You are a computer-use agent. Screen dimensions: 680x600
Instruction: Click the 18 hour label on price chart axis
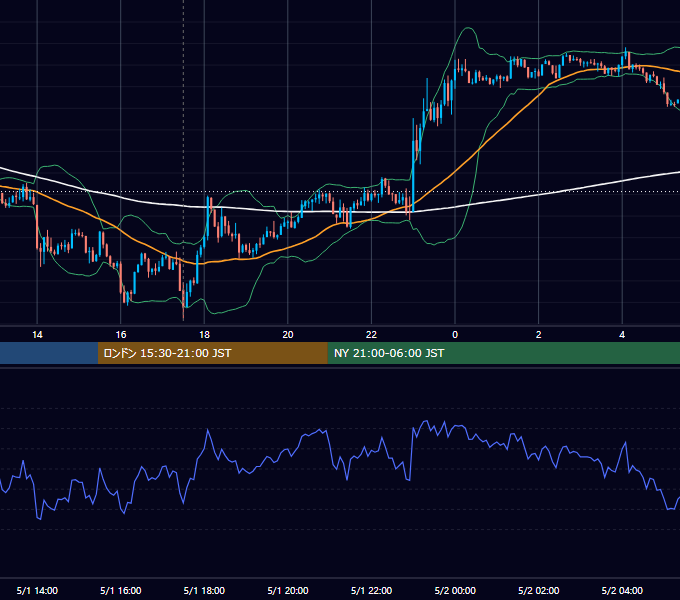tap(204, 334)
